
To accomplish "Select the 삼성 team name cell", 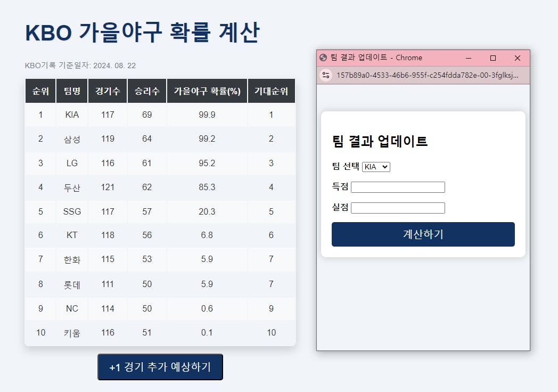I will pyautogui.click(x=72, y=139).
